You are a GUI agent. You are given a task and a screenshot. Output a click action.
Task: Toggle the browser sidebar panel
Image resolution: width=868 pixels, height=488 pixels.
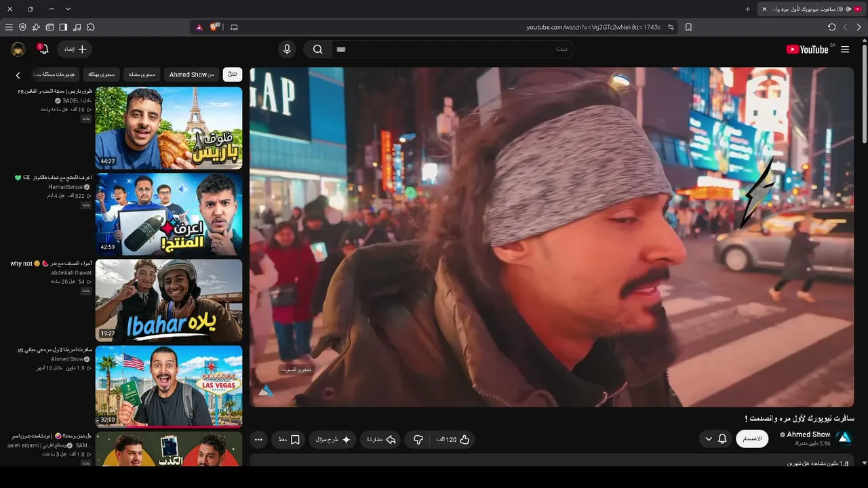point(63,27)
